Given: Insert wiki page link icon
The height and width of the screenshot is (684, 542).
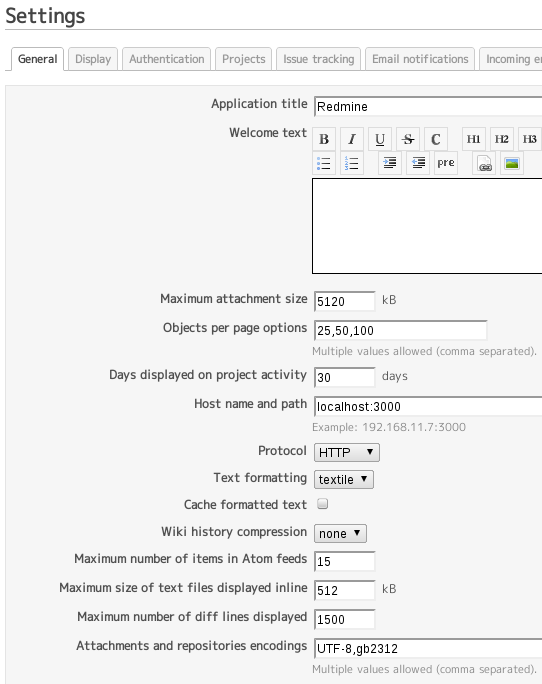Looking at the screenshot, I should coord(484,163).
